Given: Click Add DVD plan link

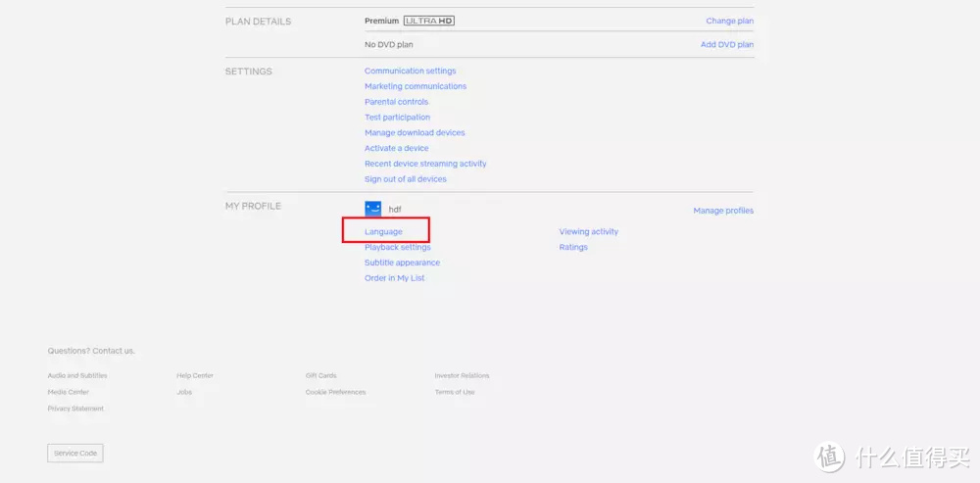Looking at the screenshot, I should click(727, 44).
